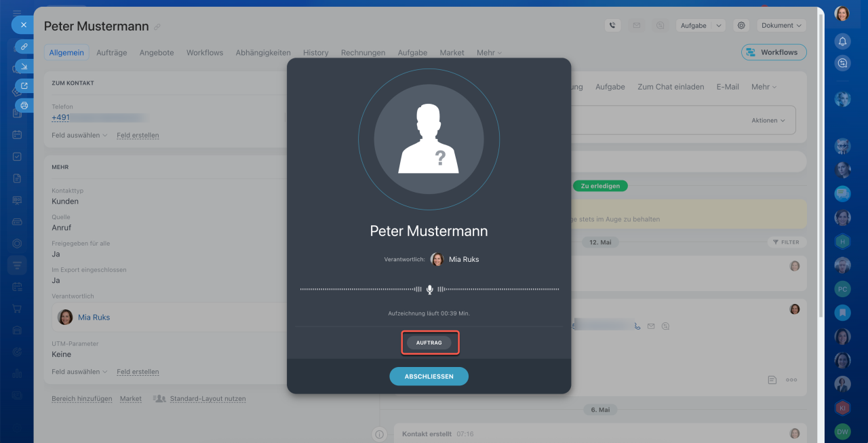Open the Rechnungen tab

363,52
